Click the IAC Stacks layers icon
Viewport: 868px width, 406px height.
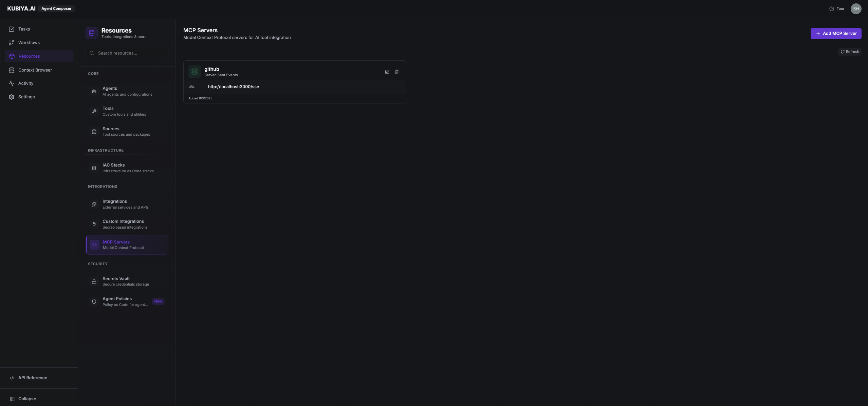94,168
